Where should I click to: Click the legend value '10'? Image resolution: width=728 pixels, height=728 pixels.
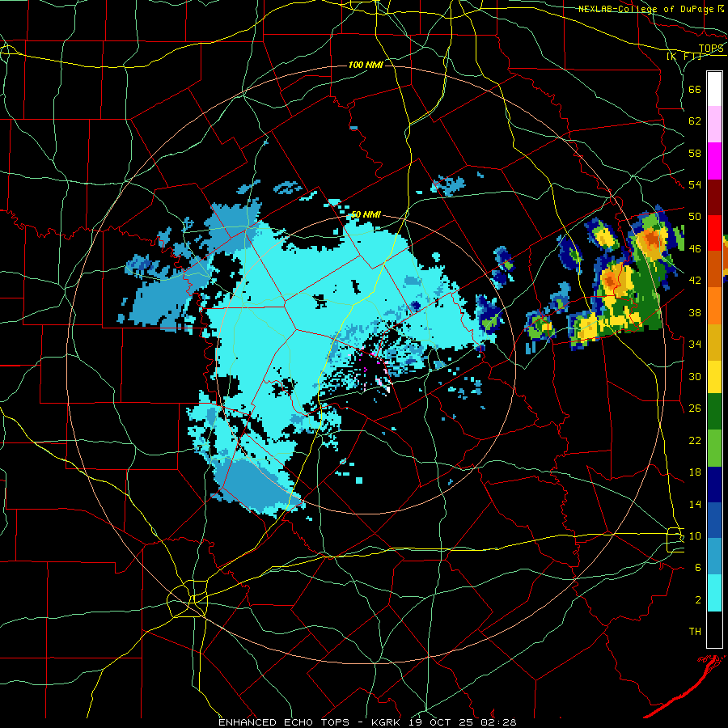pyautogui.click(x=695, y=535)
